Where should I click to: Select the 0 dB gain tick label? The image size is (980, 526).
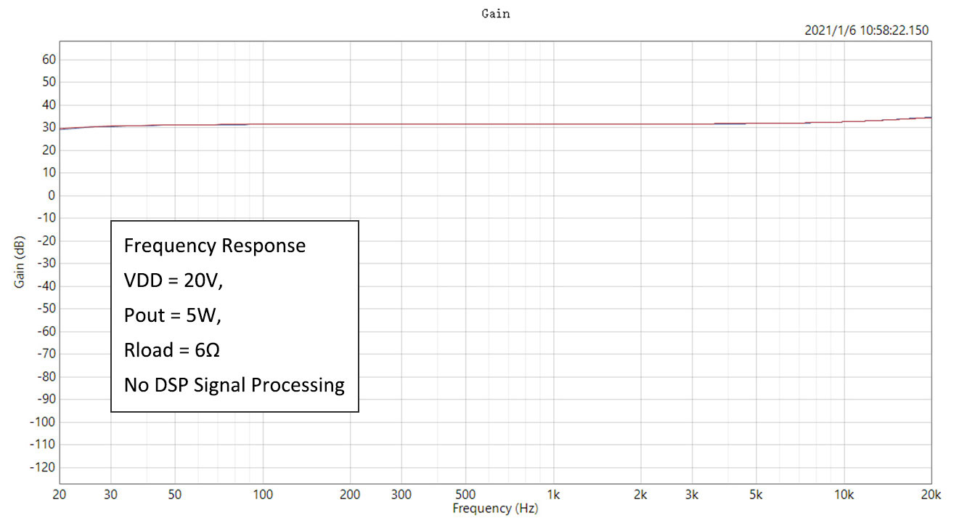coord(52,195)
